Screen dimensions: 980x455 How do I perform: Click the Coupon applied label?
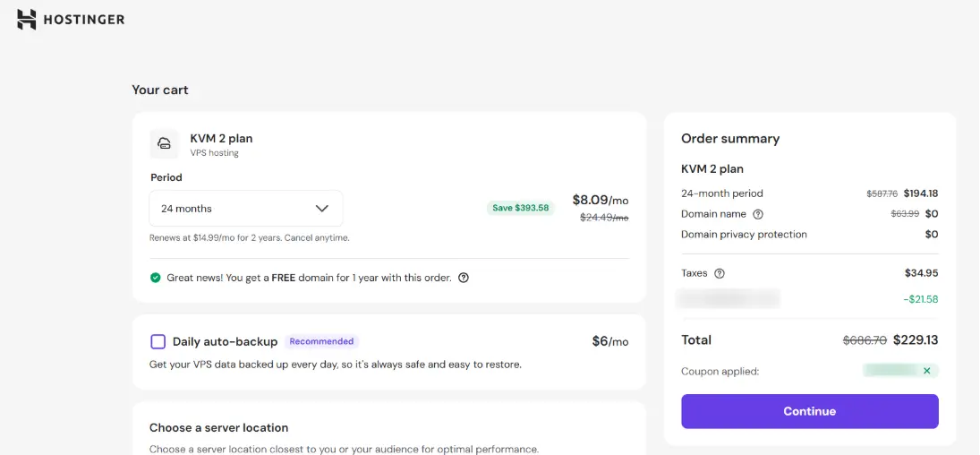click(x=720, y=372)
